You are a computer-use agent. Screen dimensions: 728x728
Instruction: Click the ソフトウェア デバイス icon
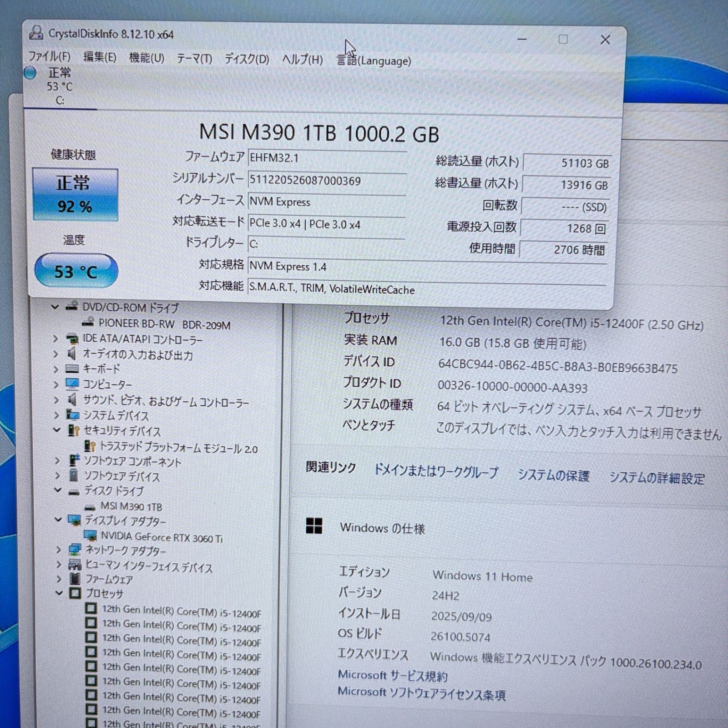(x=74, y=475)
